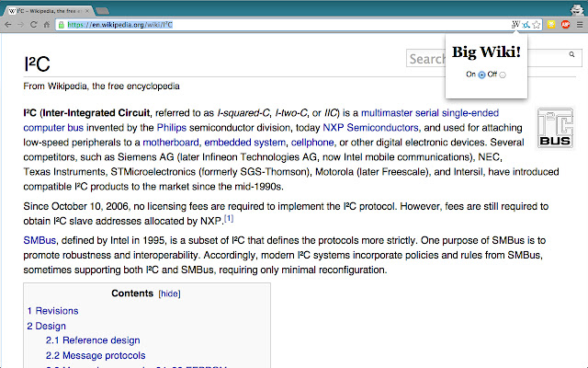Image resolution: width=588 pixels, height=368 pixels.
Task: Bookmark this page with the star icon
Action: click(537, 25)
